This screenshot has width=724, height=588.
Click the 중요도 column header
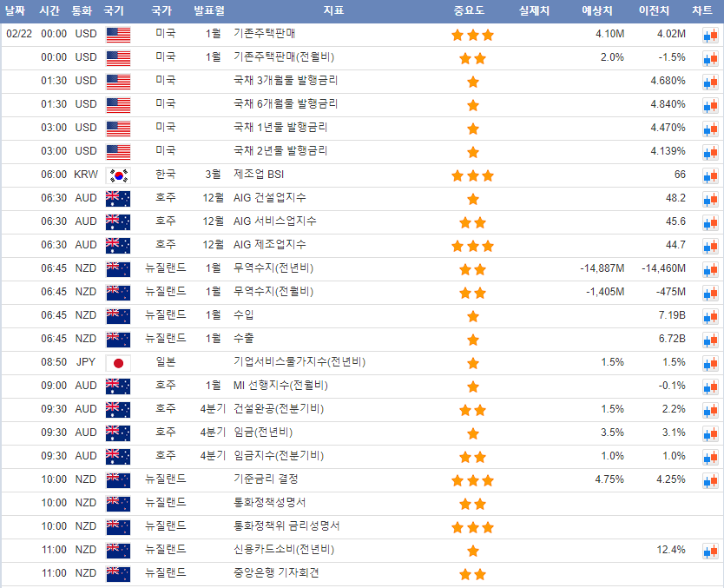[x=469, y=11]
